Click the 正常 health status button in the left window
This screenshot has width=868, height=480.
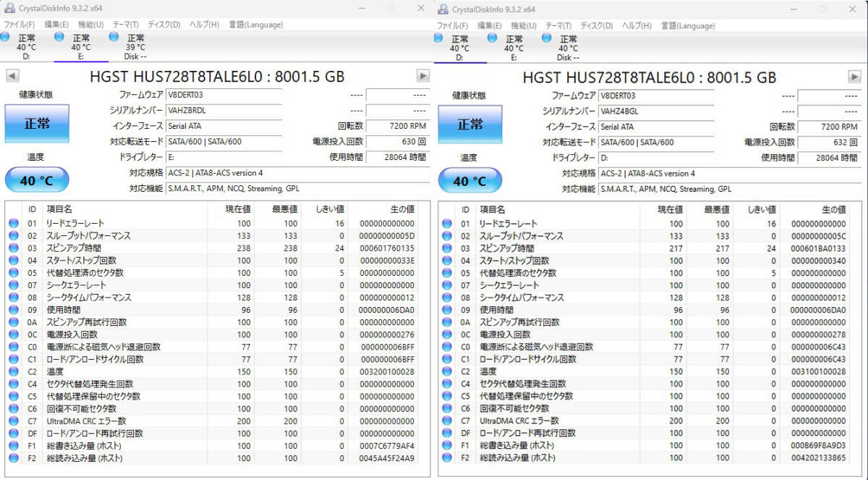coord(37,124)
